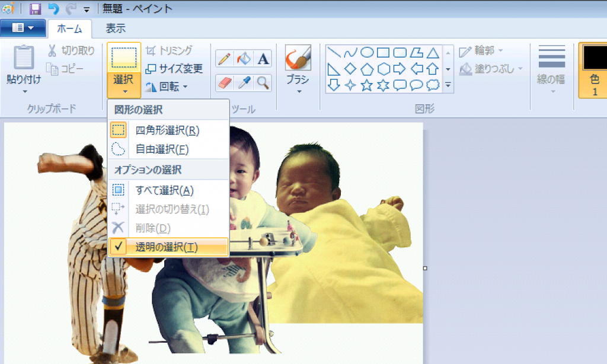This screenshot has width=607, height=364.
Task: Select the Pencil tool
Action: 224,59
